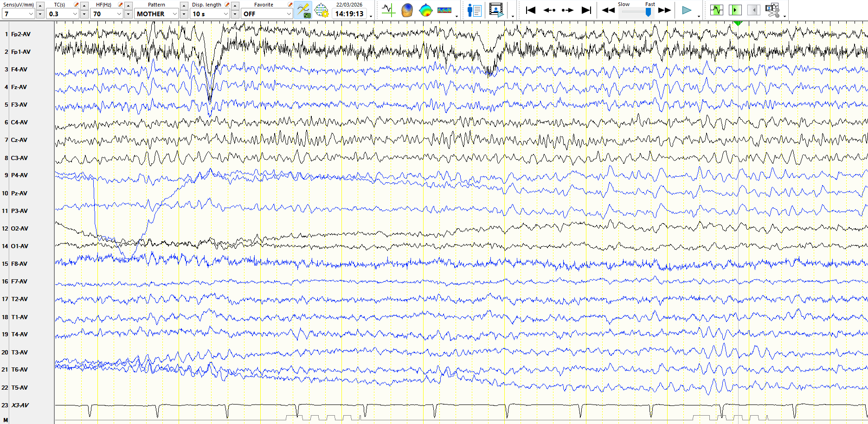The height and width of the screenshot is (424, 868).
Task: Click the HF(Hz) down arrow
Action: 129,14
